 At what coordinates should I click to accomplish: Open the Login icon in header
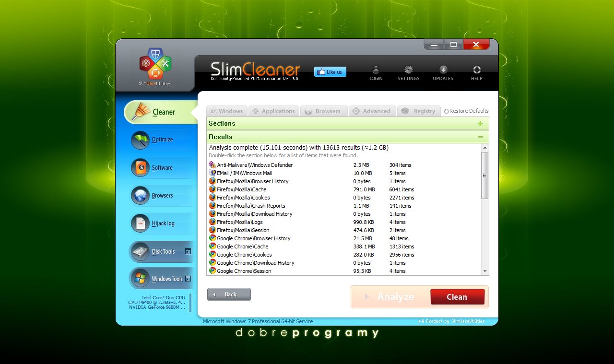(376, 73)
